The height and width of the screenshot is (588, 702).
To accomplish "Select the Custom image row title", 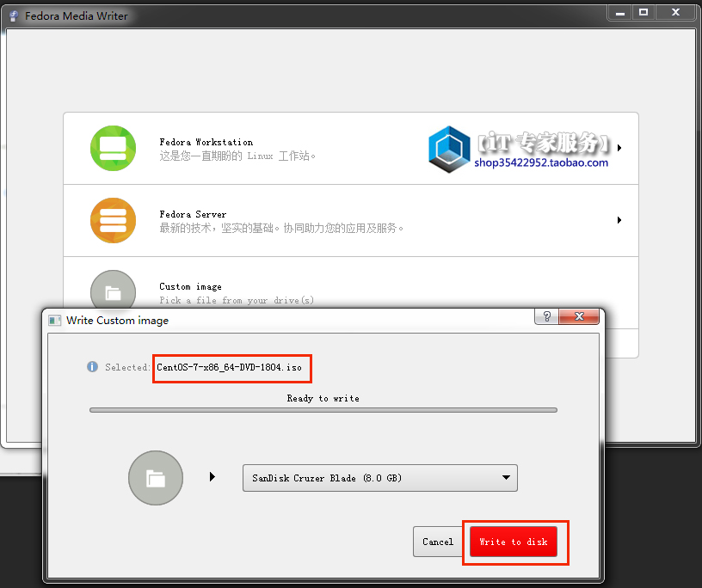I will tap(190, 286).
